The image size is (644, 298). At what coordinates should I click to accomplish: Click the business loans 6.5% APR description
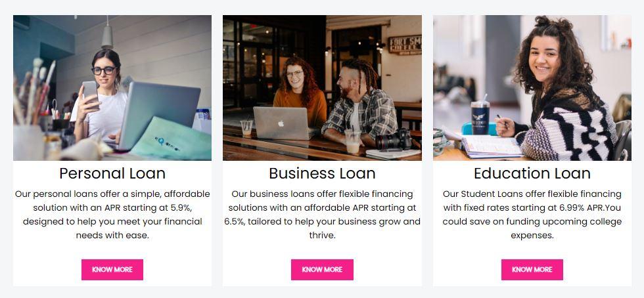322,215
